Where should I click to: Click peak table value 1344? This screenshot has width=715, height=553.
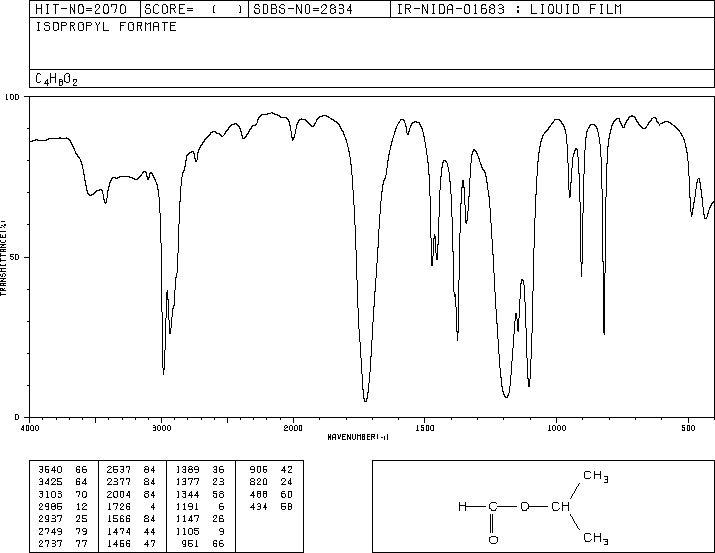tap(187, 494)
